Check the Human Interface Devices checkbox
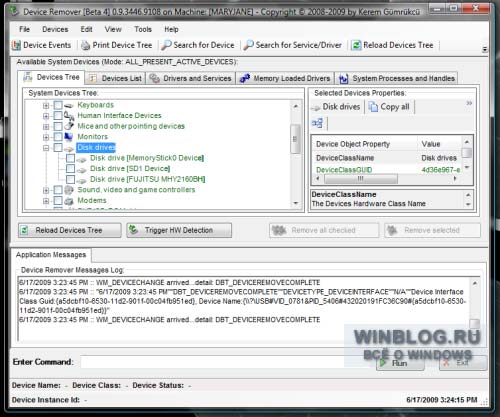500x417 pixels. 58,116
